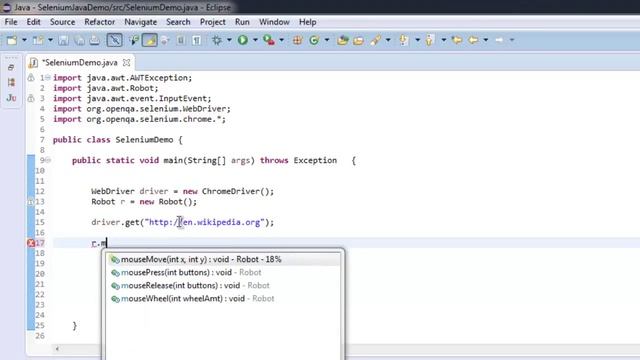Click the New file wizard toolbar icon
This screenshot has height=360, width=640.
coord(12,40)
